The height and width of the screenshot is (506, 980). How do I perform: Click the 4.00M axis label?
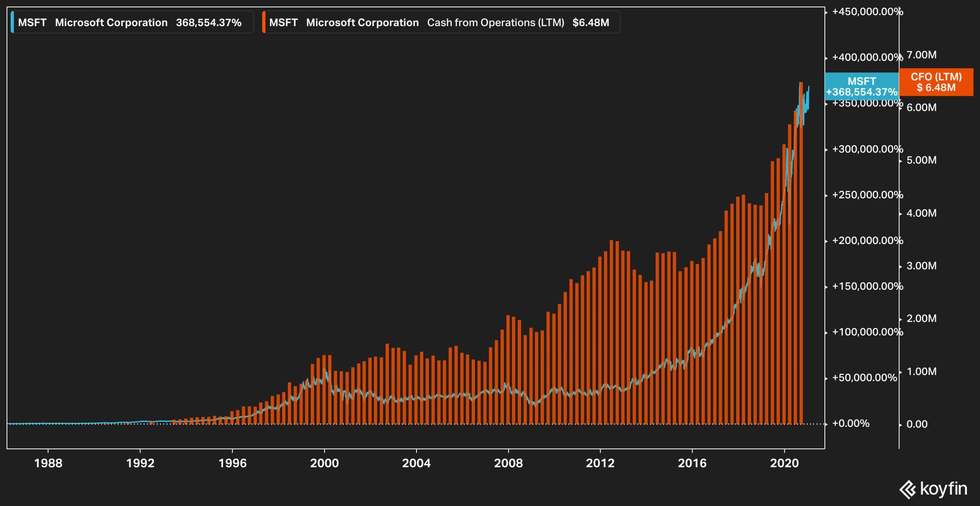(922, 213)
